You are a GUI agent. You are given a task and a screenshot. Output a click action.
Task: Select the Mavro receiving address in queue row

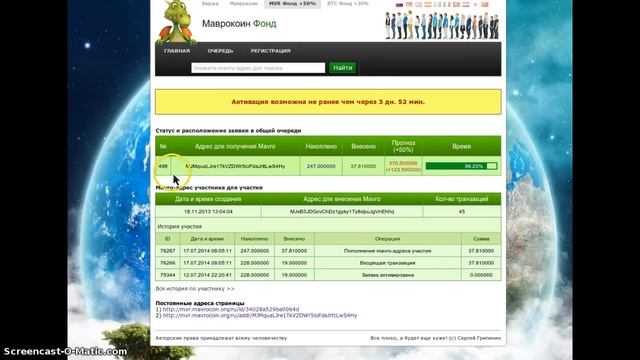click(x=236, y=166)
